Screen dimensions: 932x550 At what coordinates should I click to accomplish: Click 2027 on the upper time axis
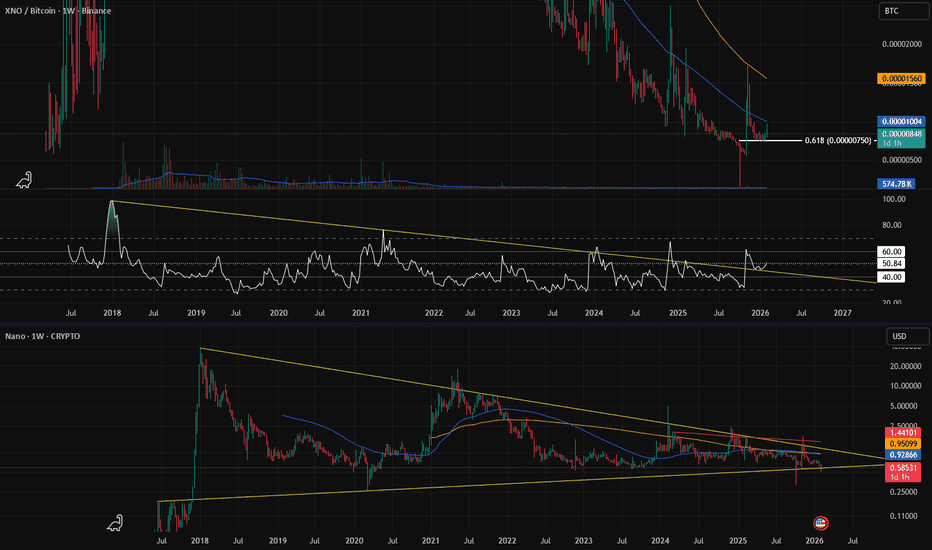843,313
